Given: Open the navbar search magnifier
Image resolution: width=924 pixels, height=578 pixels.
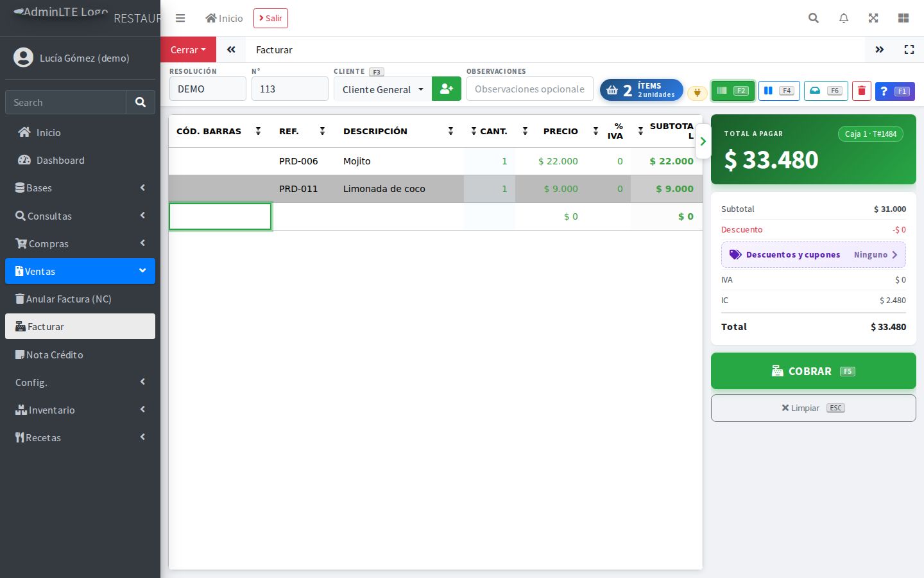Looking at the screenshot, I should click(x=814, y=18).
